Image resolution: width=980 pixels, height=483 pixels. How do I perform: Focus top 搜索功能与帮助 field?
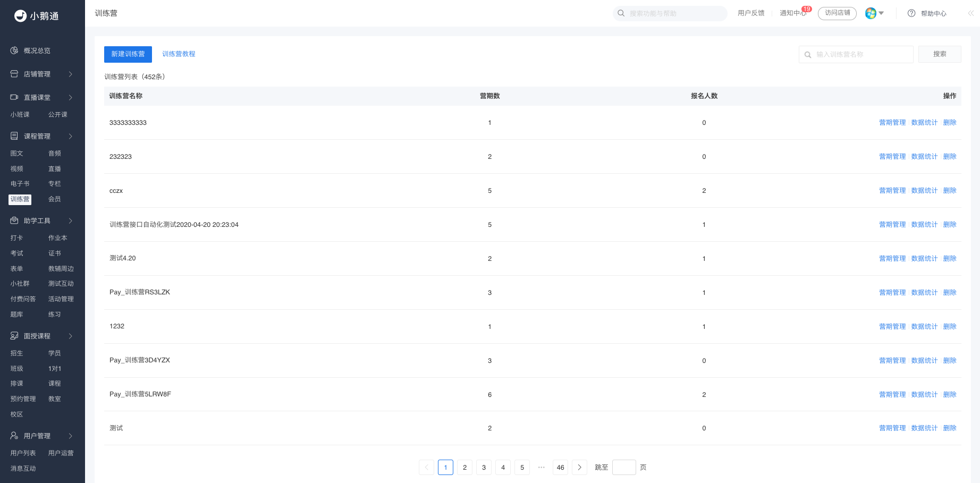[x=670, y=13]
